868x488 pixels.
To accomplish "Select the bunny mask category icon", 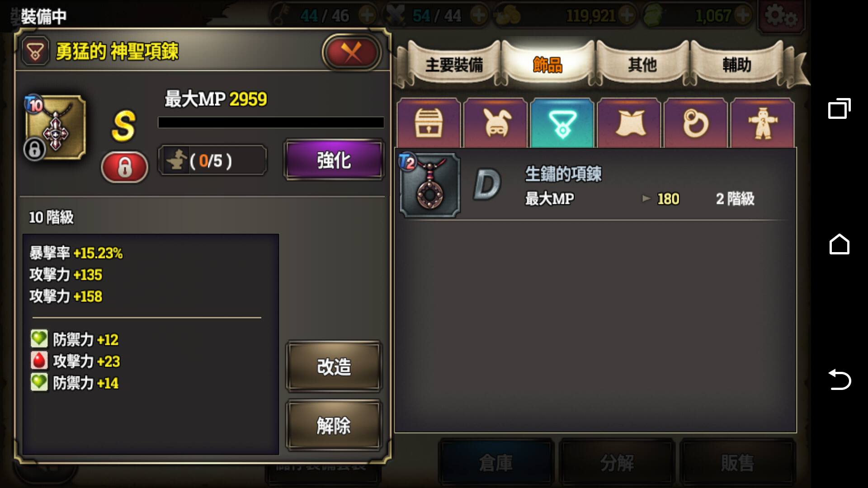I will coord(495,123).
